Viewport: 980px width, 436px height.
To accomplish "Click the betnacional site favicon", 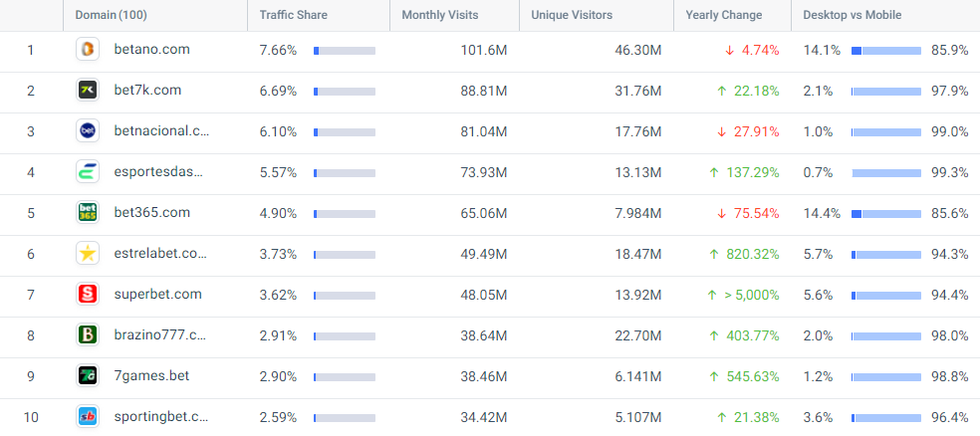I will tap(88, 131).
